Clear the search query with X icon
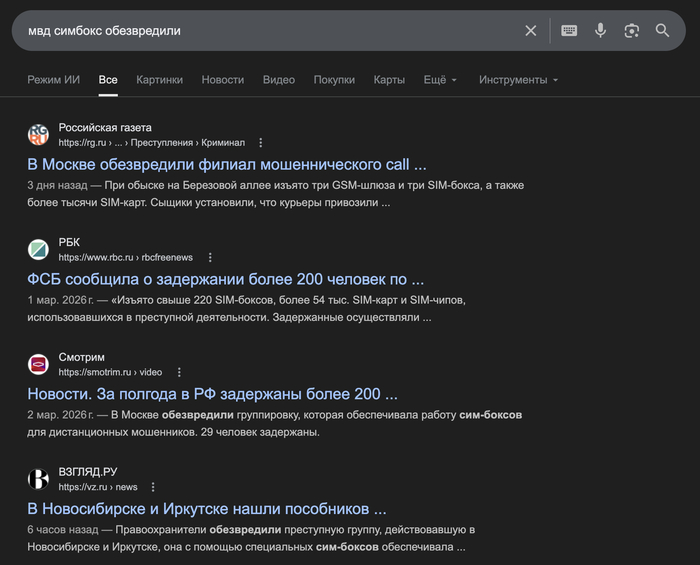The image size is (700, 565). (531, 31)
